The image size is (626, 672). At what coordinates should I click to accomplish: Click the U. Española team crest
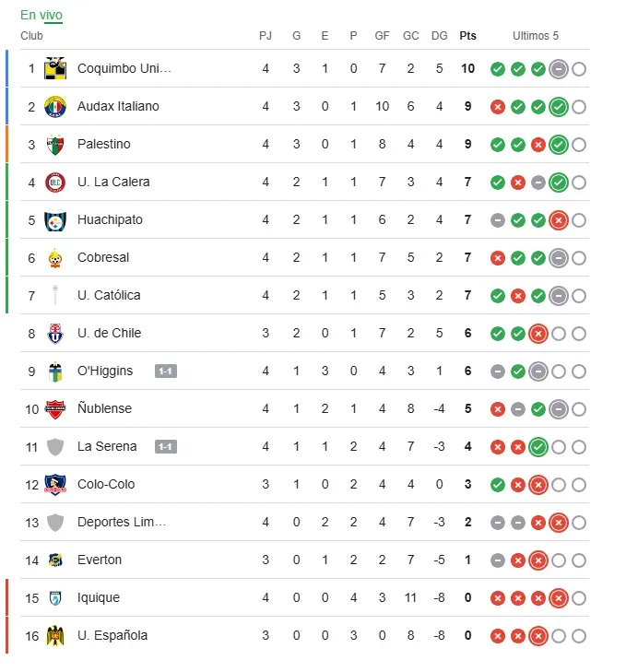(x=55, y=635)
